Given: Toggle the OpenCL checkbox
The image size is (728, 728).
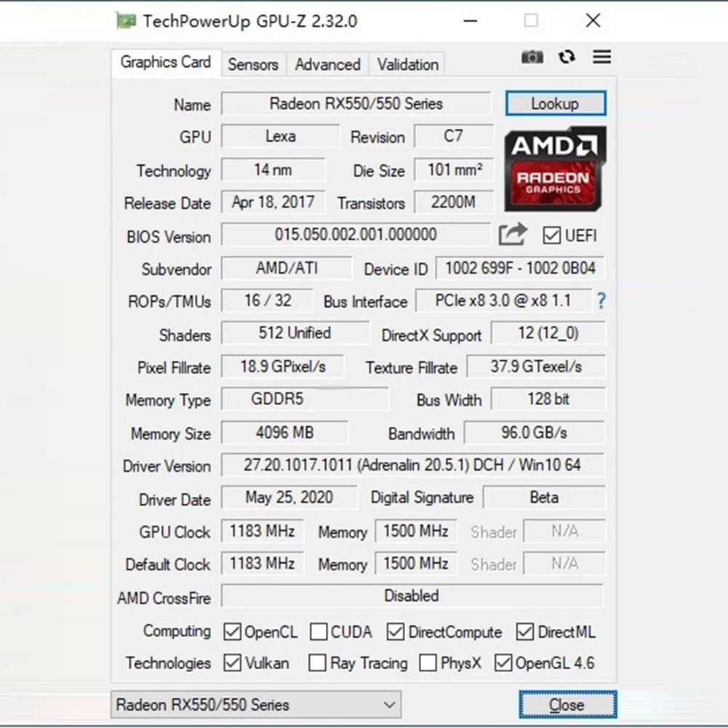Looking at the screenshot, I should 232,632.
